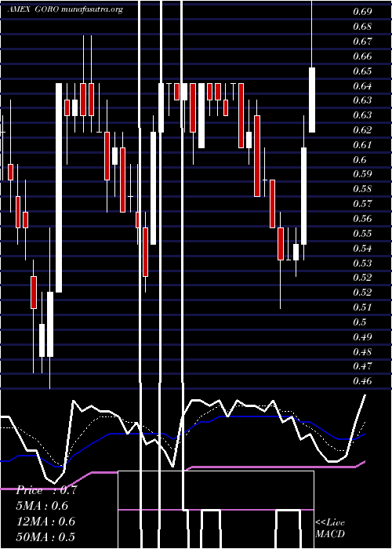392x549 pixels.
Task: Click the 0.58 price axis label
Action: [x=362, y=189]
